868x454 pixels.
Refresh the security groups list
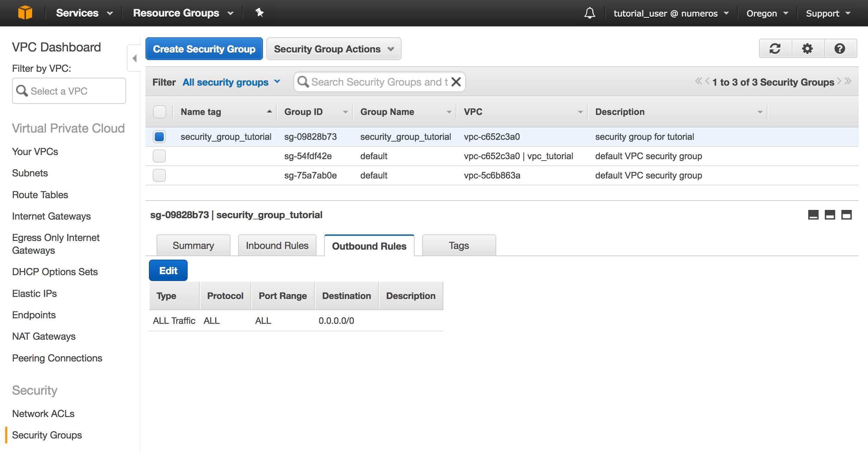(x=775, y=49)
